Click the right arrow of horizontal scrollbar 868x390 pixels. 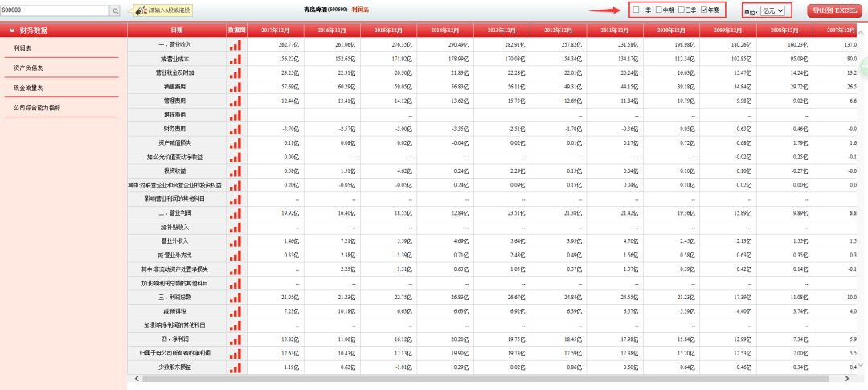[x=847, y=379]
